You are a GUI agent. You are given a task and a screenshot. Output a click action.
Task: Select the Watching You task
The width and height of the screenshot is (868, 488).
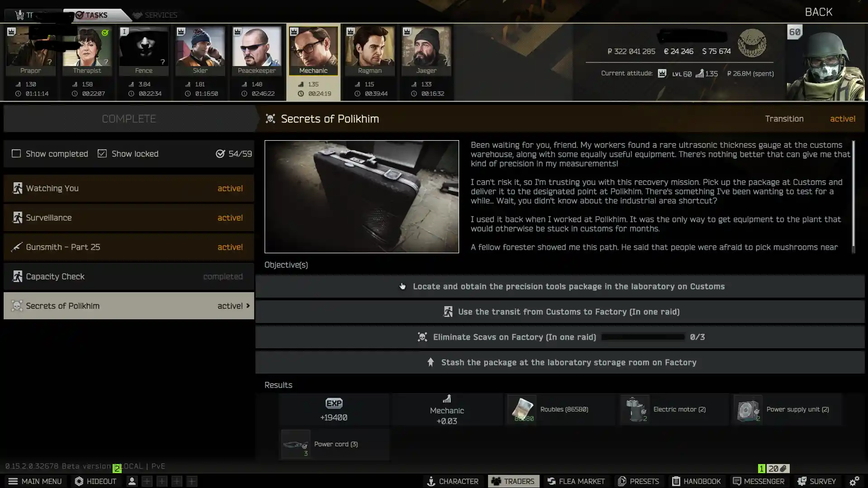tap(129, 188)
